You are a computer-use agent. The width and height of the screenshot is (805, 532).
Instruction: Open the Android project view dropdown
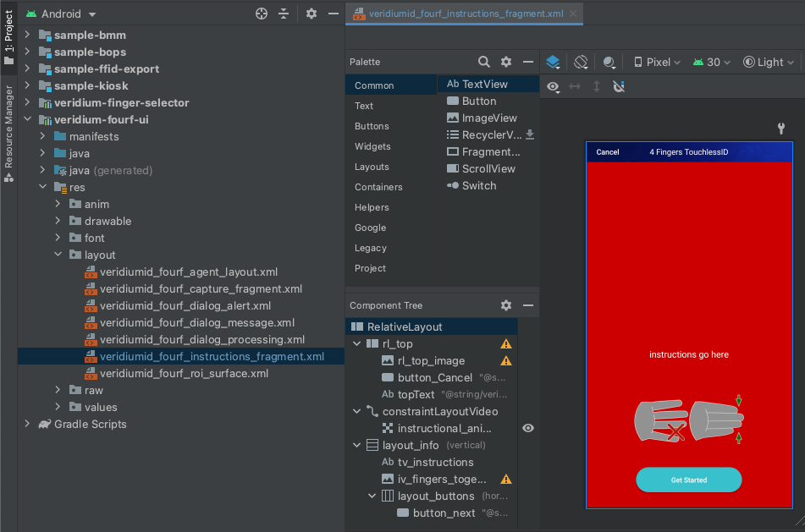tap(60, 14)
